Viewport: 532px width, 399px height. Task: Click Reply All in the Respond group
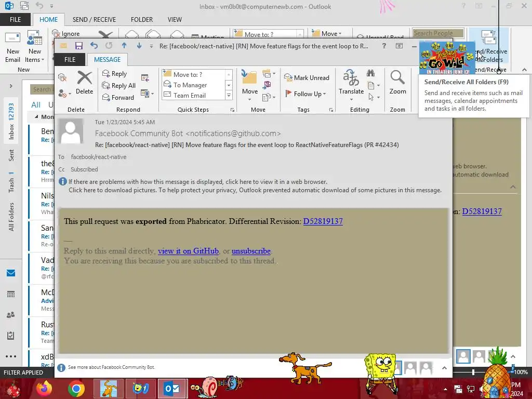pos(119,86)
